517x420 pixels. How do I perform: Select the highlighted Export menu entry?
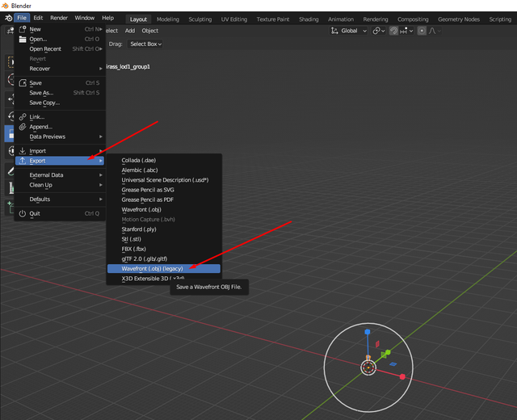click(60, 161)
